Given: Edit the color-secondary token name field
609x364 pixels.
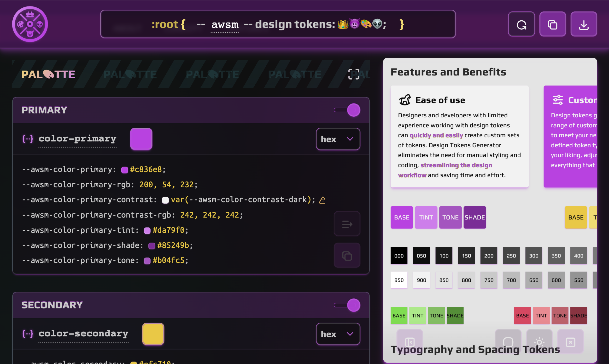Looking at the screenshot, I should coord(83,334).
